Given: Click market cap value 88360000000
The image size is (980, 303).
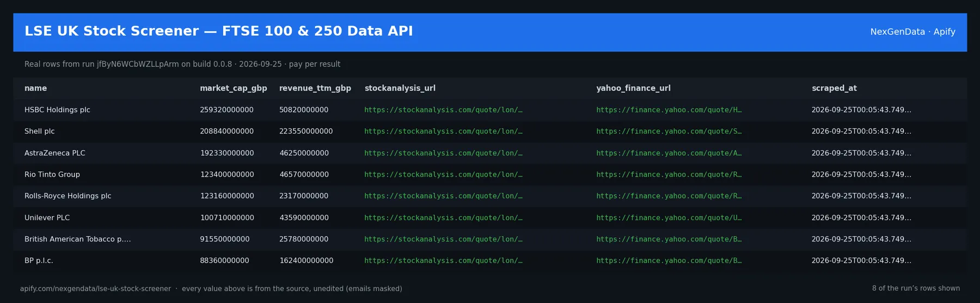Looking at the screenshot, I should point(224,260).
